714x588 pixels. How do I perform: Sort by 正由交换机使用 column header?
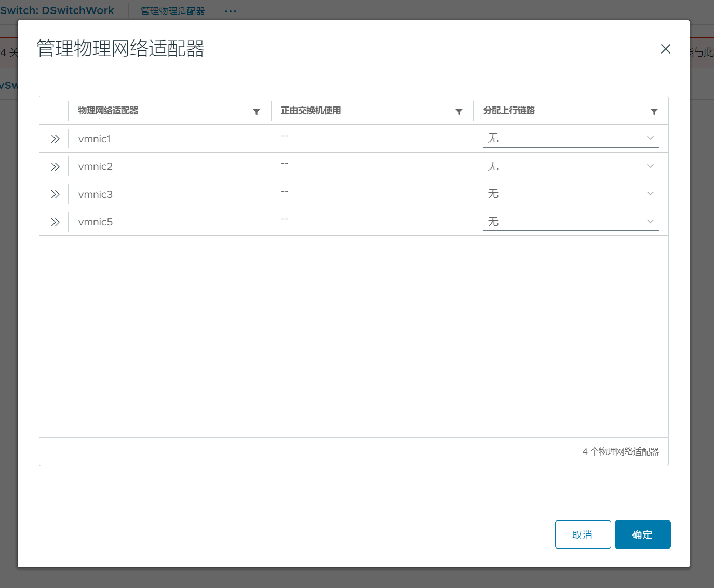pyautogui.click(x=311, y=111)
